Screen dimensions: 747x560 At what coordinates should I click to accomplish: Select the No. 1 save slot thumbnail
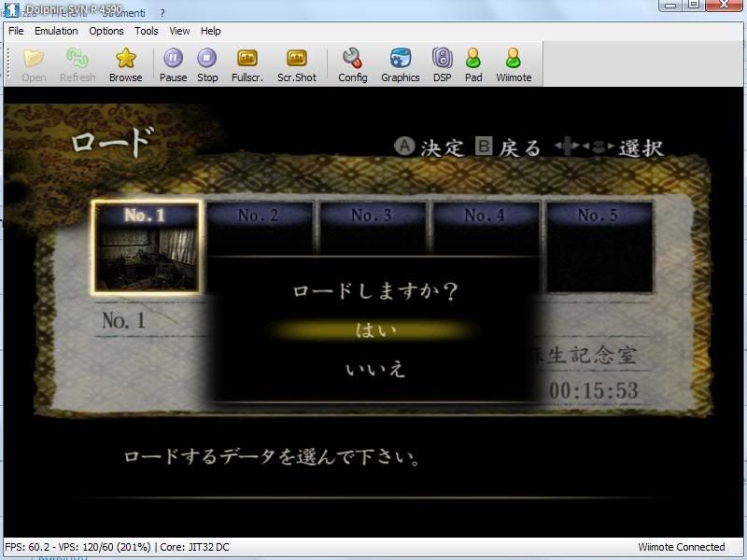[146, 247]
